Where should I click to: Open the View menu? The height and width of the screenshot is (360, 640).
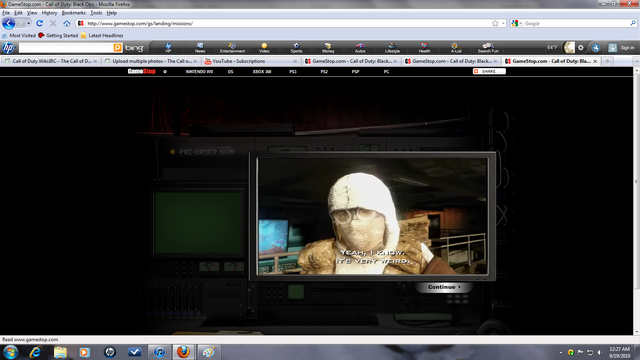(x=32, y=13)
